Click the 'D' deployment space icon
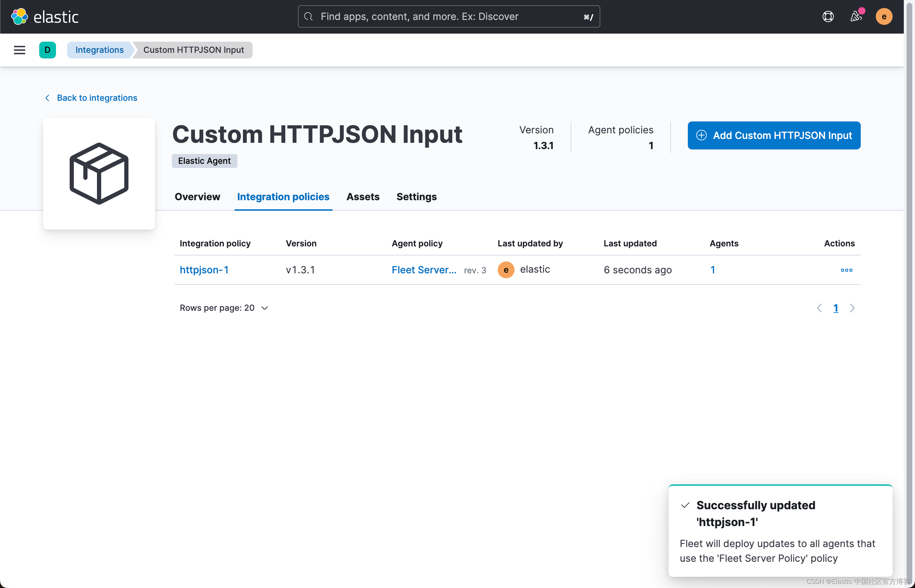 coord(47,50)
